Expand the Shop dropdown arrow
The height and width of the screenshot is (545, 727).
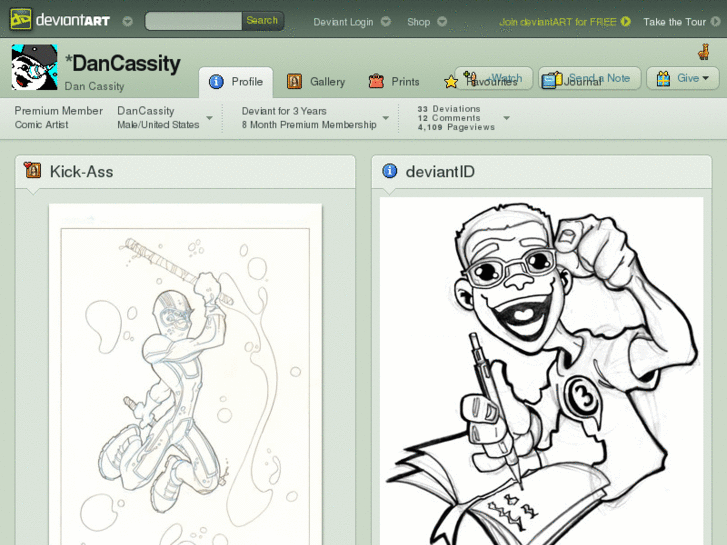(x=442, y=21)
